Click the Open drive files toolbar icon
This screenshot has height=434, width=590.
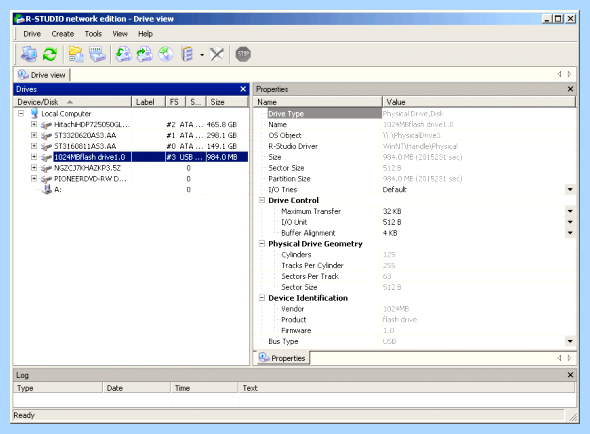pyautogui.click(x=76, y=54)
